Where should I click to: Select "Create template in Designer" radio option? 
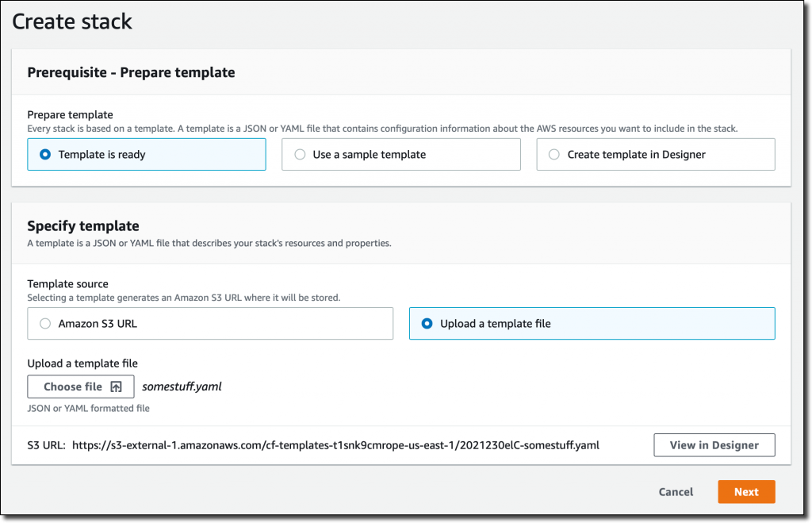[x=553, y=155]
